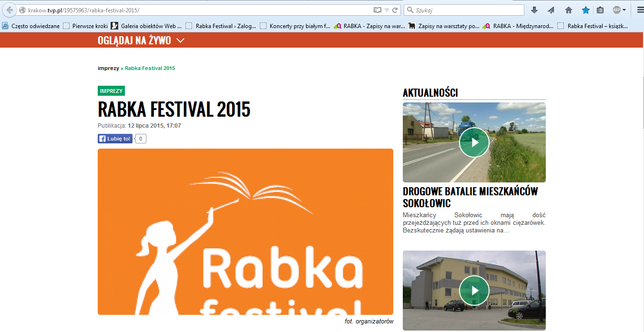Click the green IMPREZY category tag
The width and height of the screenshot is (644, 332).
[x=111, y=91]
